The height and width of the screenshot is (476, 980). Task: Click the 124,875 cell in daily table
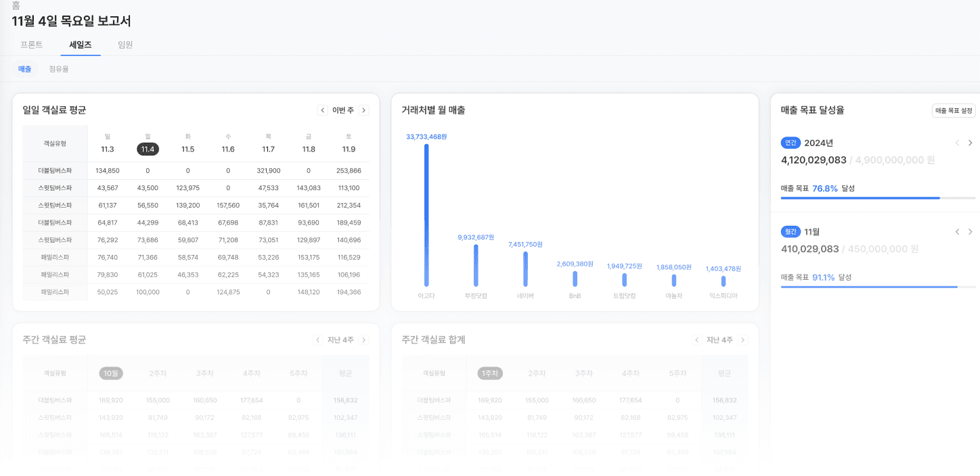[x=228, y=292]
